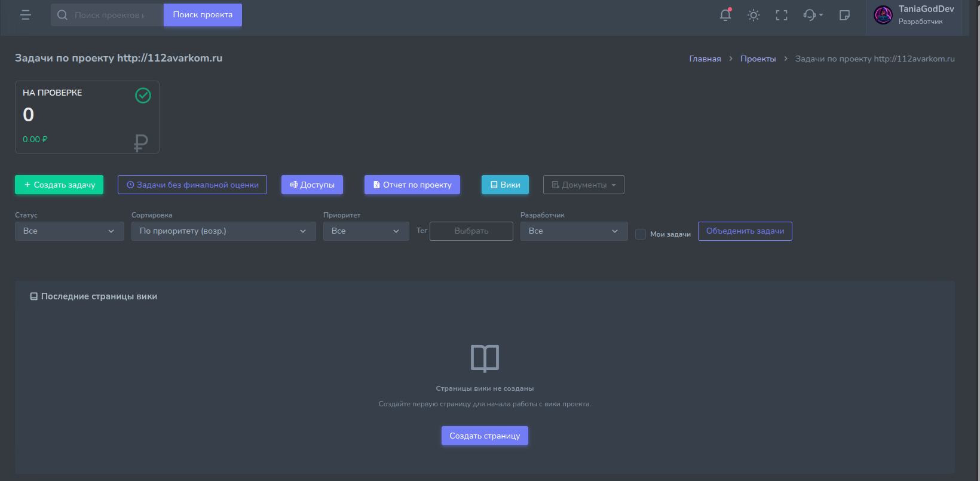Click the TaniaGodDev avatar

[883, 15]
